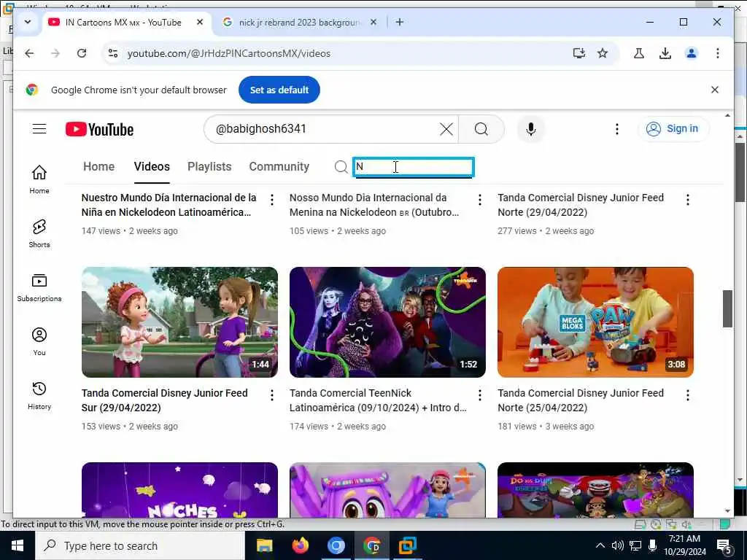Open options for Disney Junior Feed Sur video
The width and height of the screenshot is (747, 560).
[x=272, y=394]
